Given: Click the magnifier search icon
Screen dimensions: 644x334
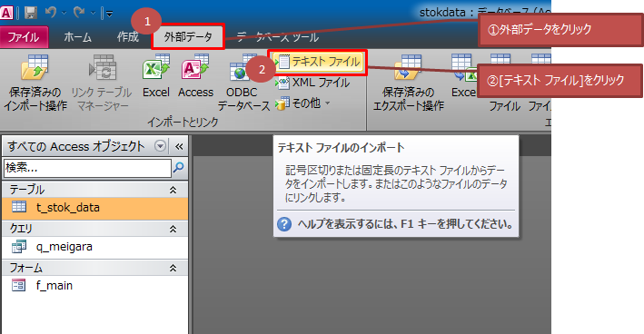Looking at the screenshot, I should point(179,167).
